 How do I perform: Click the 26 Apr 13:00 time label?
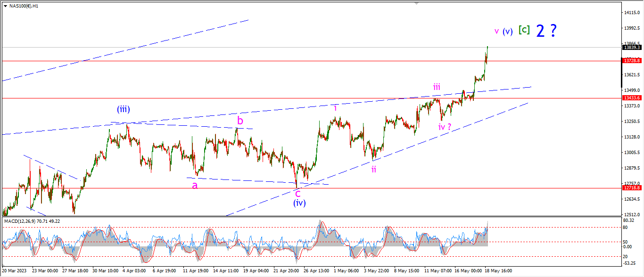[317, 271]
